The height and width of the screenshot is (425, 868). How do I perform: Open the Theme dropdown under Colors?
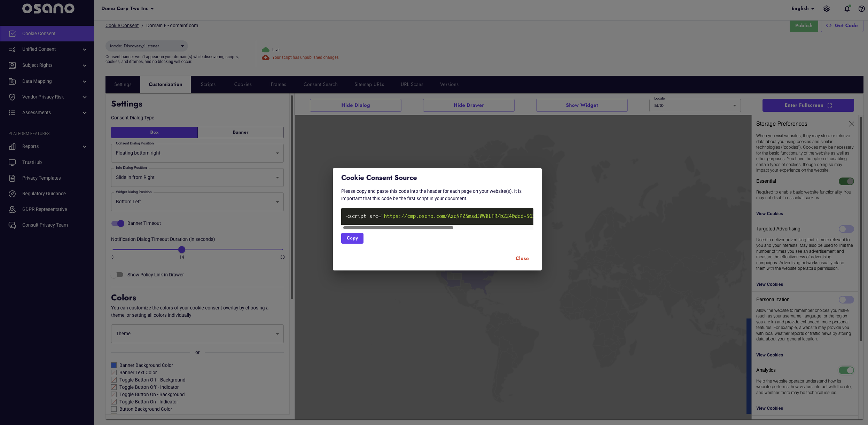point(197,333)
